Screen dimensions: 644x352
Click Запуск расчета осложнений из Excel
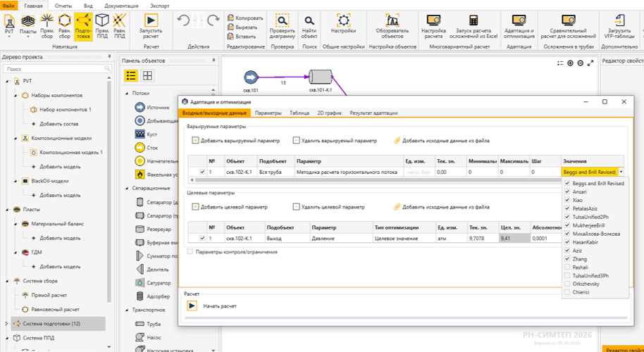473,25
